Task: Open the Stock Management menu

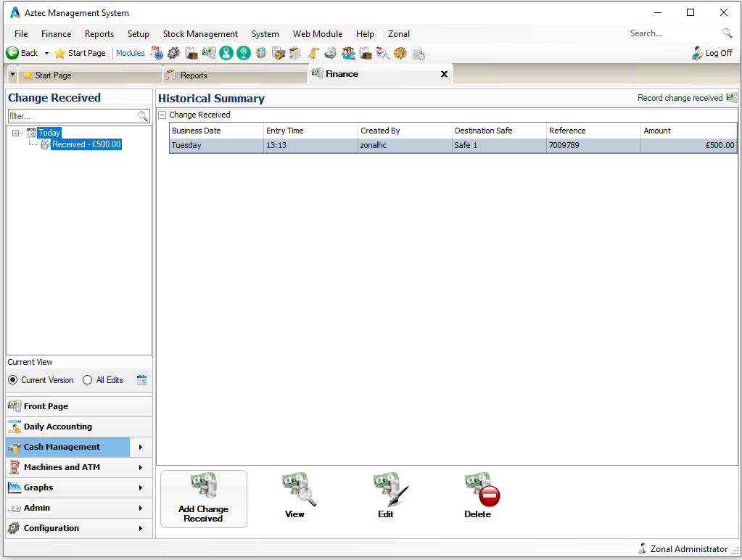Action: [x=200, y=34]
